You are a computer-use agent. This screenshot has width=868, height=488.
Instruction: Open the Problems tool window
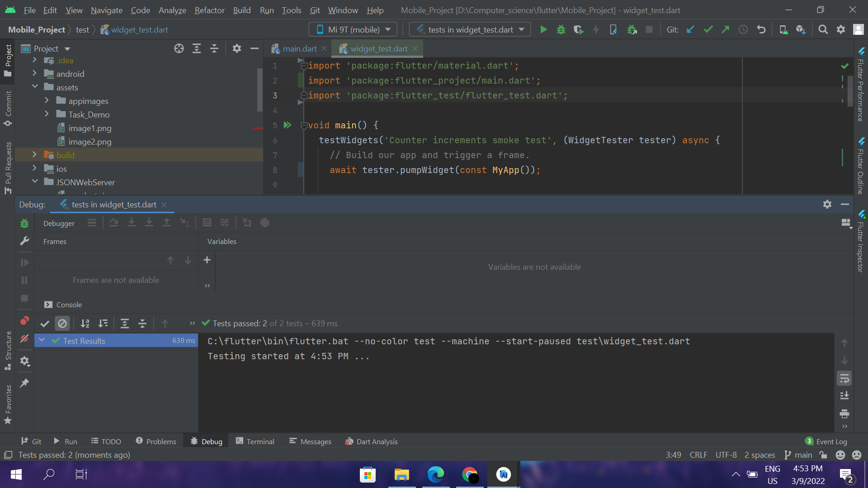tap(156, 441)
